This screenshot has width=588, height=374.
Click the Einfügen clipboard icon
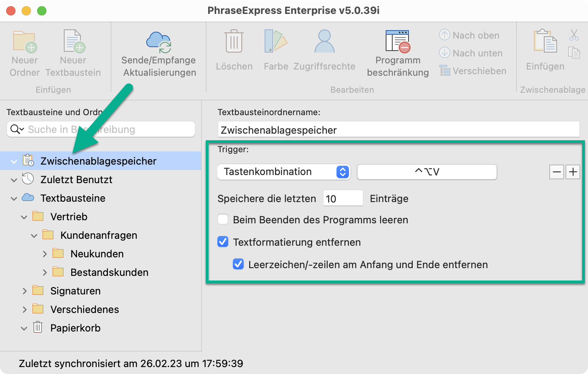[545, 41]
